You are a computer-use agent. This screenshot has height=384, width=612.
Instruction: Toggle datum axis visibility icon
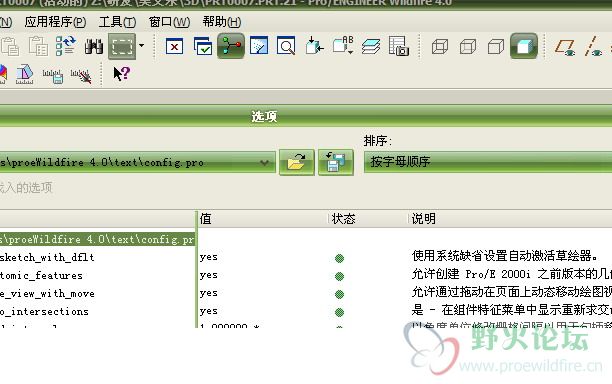tap(593, 46)
